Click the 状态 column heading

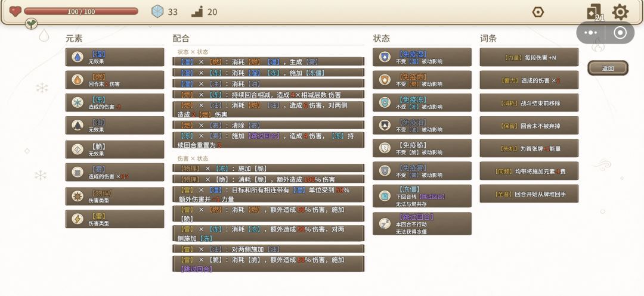382,39
